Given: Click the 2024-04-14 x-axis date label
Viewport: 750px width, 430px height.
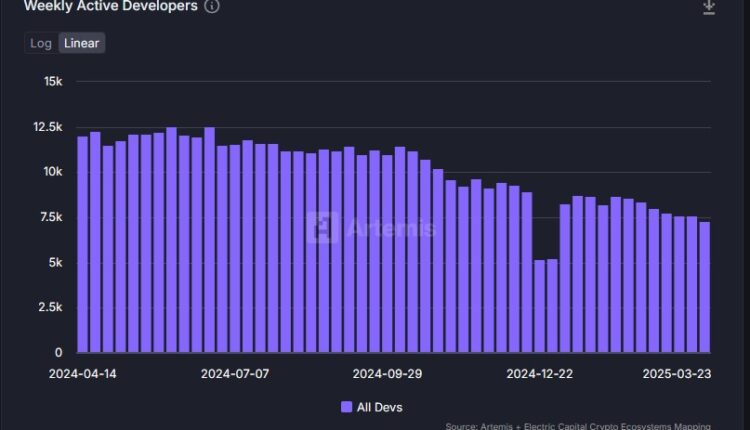Looking at the screenshot, I should [83, 374].
